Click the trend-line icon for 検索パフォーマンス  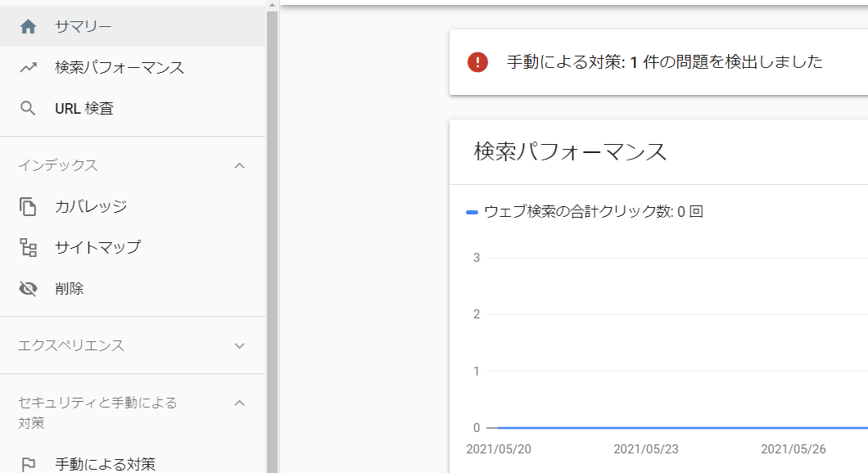[28, 67]
